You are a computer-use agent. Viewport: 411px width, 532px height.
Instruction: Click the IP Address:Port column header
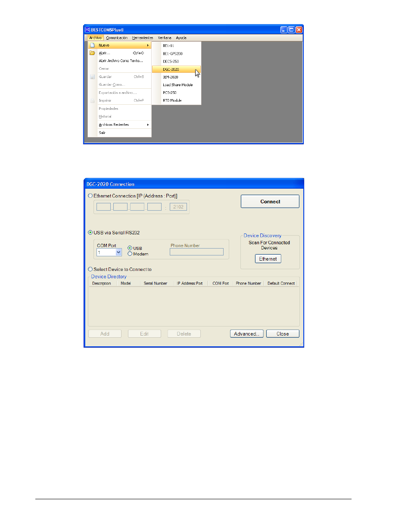(x=190, y=283)
